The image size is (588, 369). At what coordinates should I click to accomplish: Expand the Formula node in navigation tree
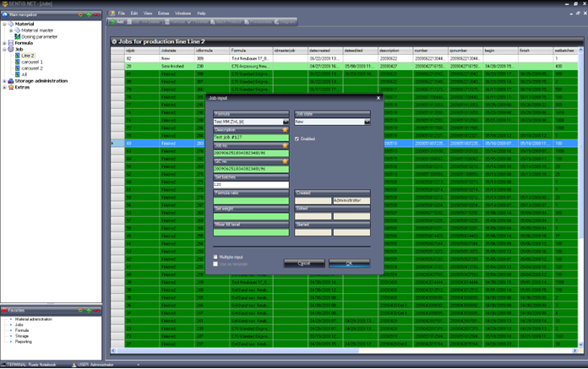(x=4, y=42)
